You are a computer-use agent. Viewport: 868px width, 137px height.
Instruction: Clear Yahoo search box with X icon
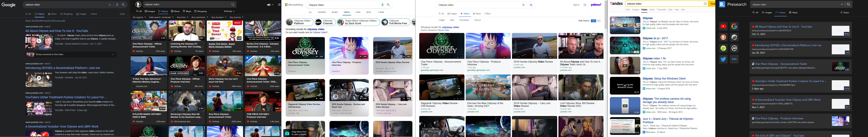(x=523, y=5)
